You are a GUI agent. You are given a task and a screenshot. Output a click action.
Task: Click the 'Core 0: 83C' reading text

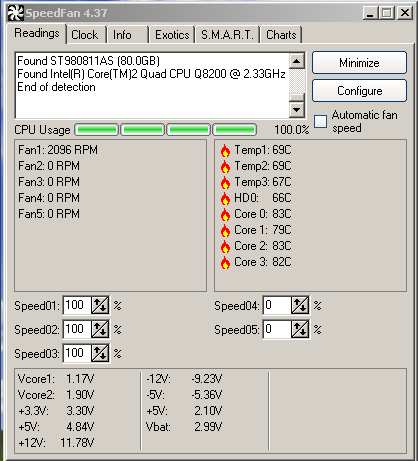pos(263,214)
